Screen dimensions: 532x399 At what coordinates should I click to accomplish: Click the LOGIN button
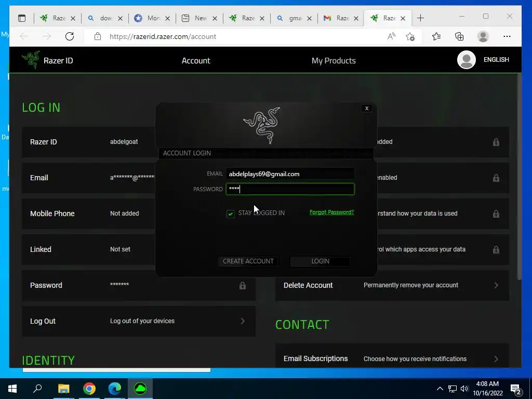point(320,261)
